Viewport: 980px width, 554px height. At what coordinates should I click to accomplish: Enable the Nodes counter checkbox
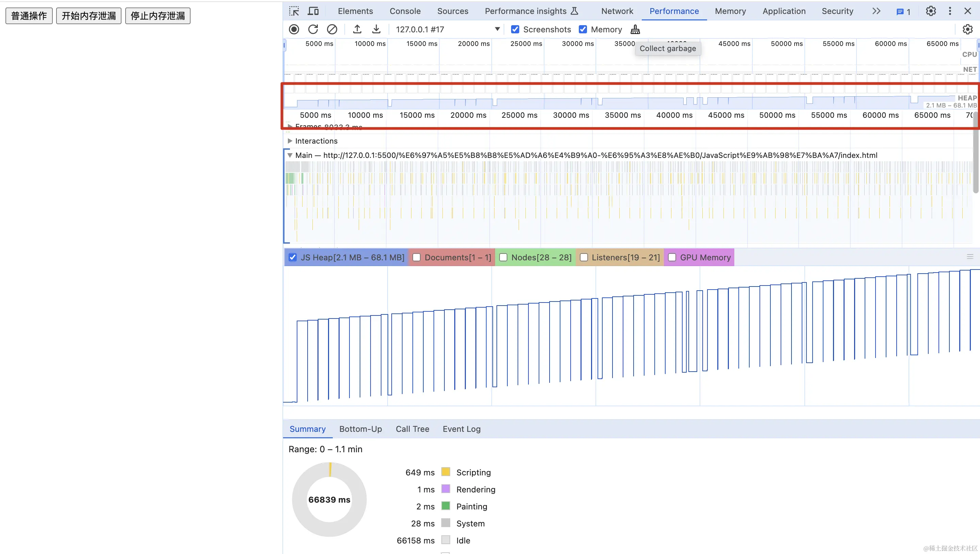point(503,258)
